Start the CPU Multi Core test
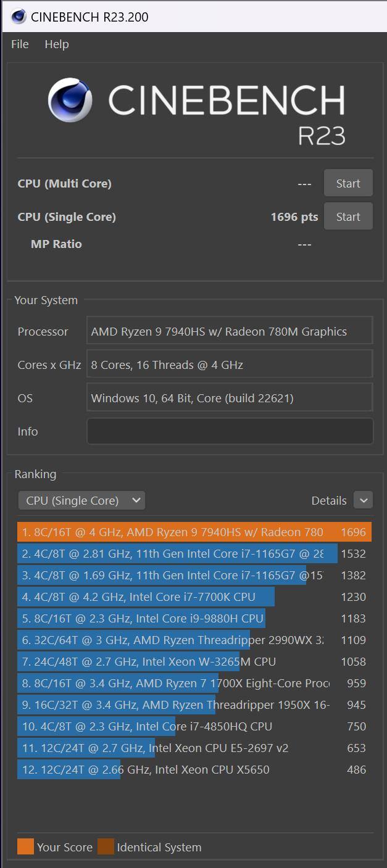Screen dimensions: 387x868 pos(348,183)
